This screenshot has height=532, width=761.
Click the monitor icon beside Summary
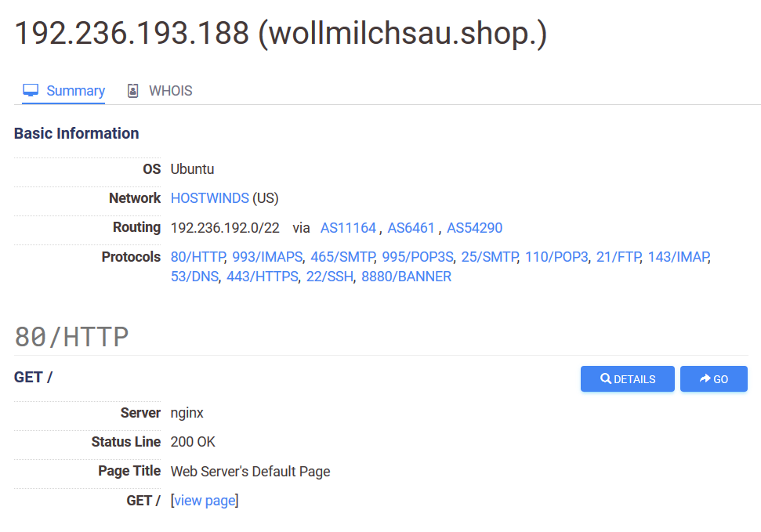click(31, 91)
